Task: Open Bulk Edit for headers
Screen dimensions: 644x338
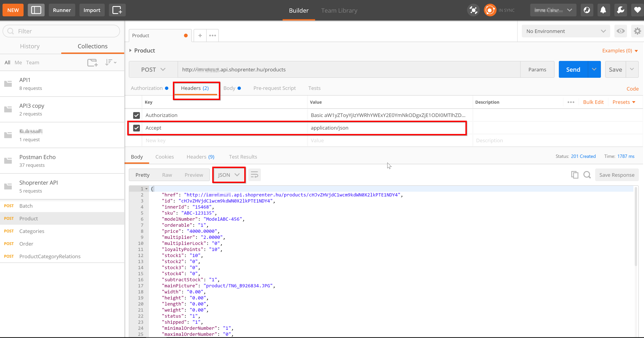Action: 593,102
